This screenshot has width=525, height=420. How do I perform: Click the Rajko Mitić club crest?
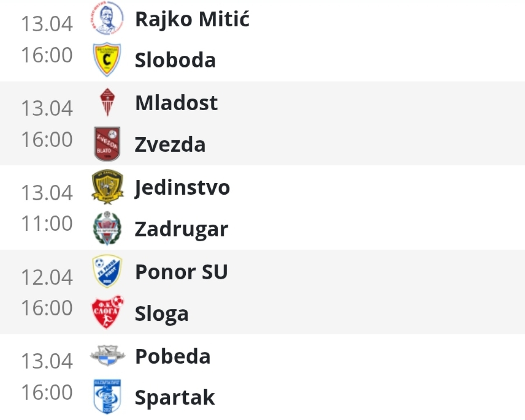(107, 18)
